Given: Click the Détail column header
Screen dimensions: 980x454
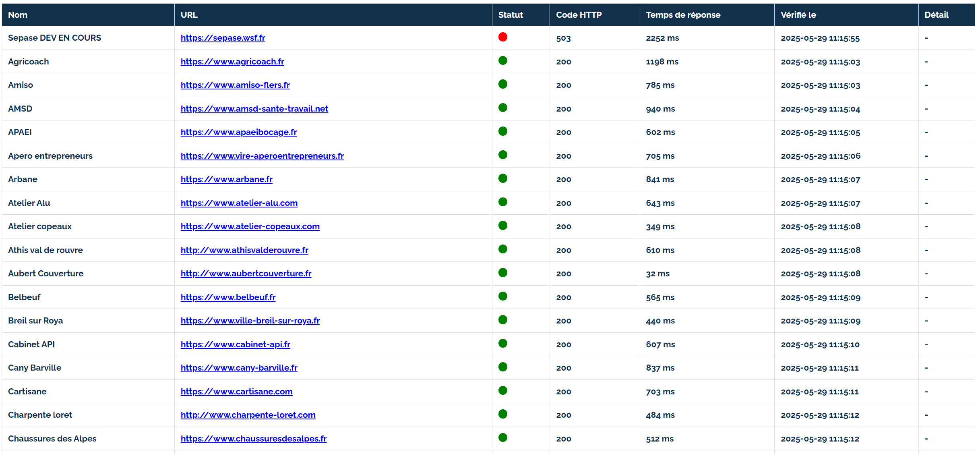Looking at the screenshot, I should click(x=947, y=15).
